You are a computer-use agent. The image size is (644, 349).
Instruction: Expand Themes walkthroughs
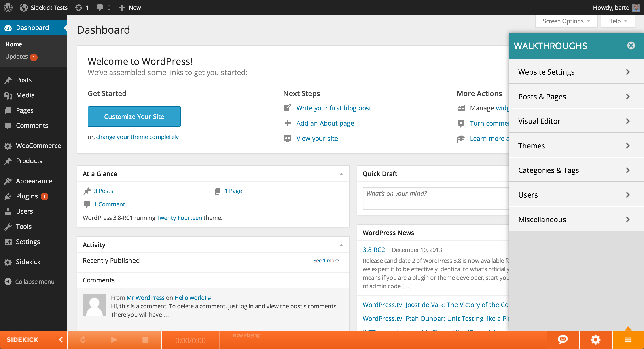click(576, 146)
